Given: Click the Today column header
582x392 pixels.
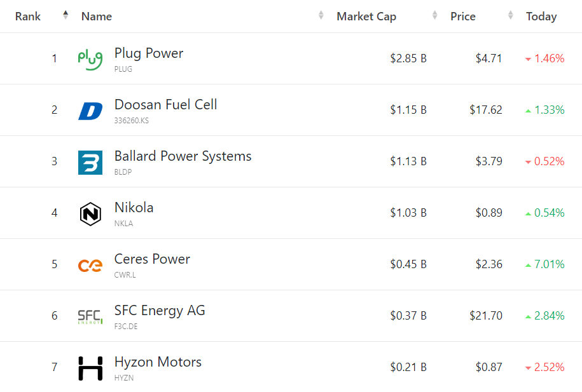Looking at the screenshot, I should point(541,17).
